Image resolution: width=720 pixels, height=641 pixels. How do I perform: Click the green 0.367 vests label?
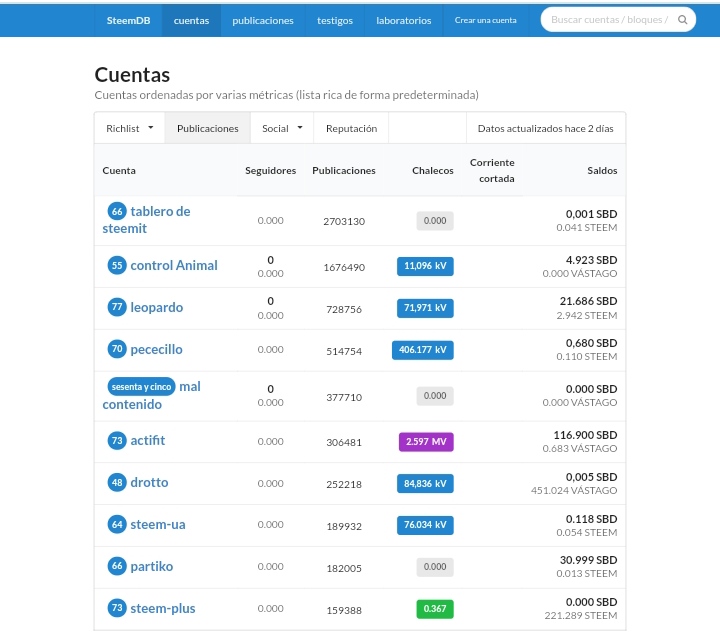435,609
